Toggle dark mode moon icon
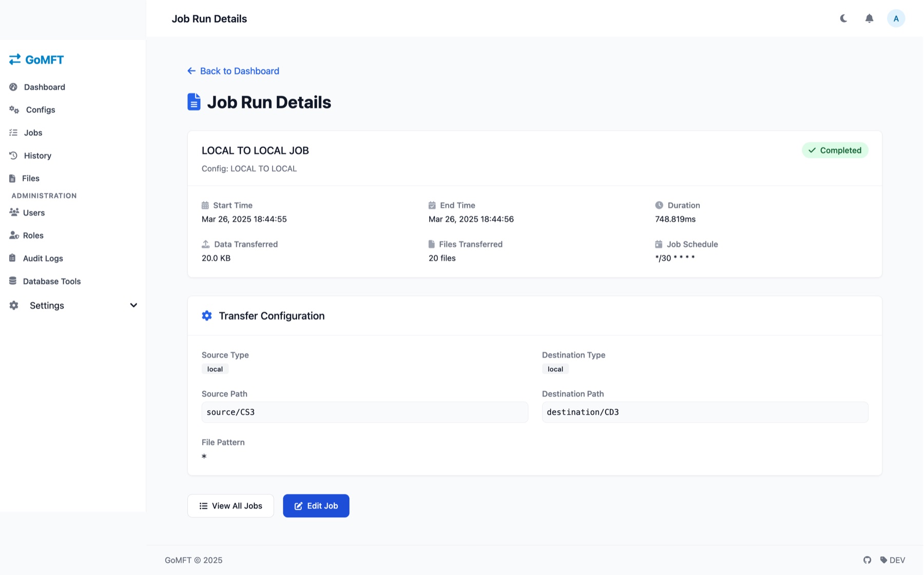The image size is (924, 575). coord(843,18)
